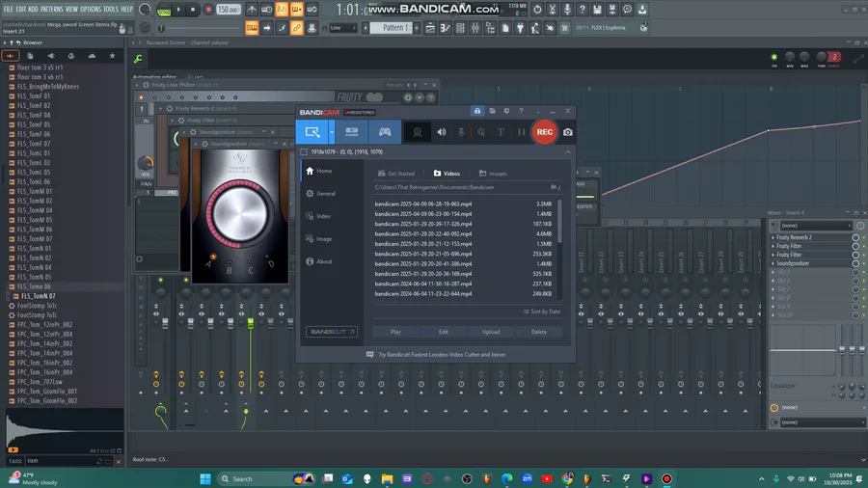Image resolution: width=868 pixels, height=488 pixels.
Task: Open the output folder icon in Bandicam's title bar
Action: (x=492, y=111)
